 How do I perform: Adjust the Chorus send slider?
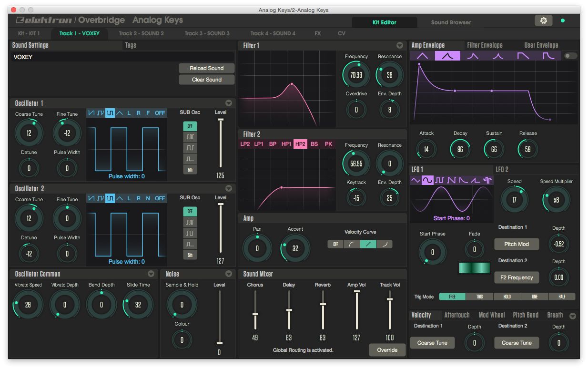[x=255, y=310]
